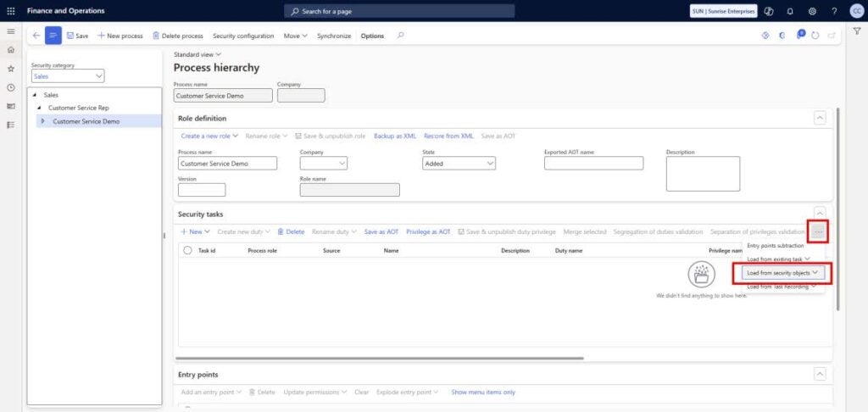868x412 pixels.
Task: Click the Security tasks overflow ellipsis button
Action: [819, 231]
